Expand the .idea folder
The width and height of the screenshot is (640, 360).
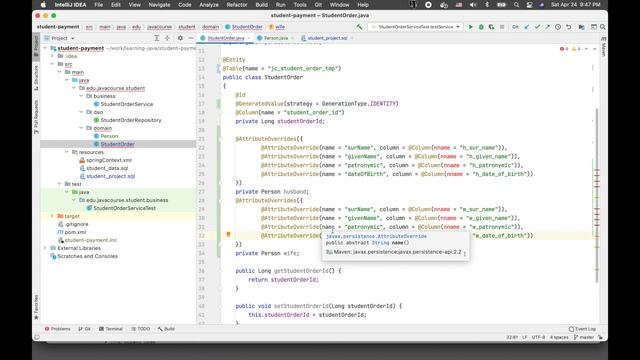(x=53, y=56)
